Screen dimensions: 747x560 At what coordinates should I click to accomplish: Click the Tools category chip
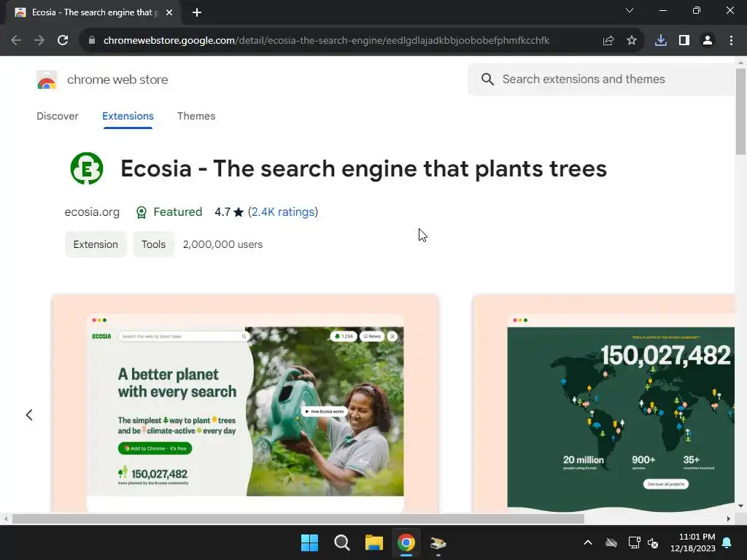153,244
